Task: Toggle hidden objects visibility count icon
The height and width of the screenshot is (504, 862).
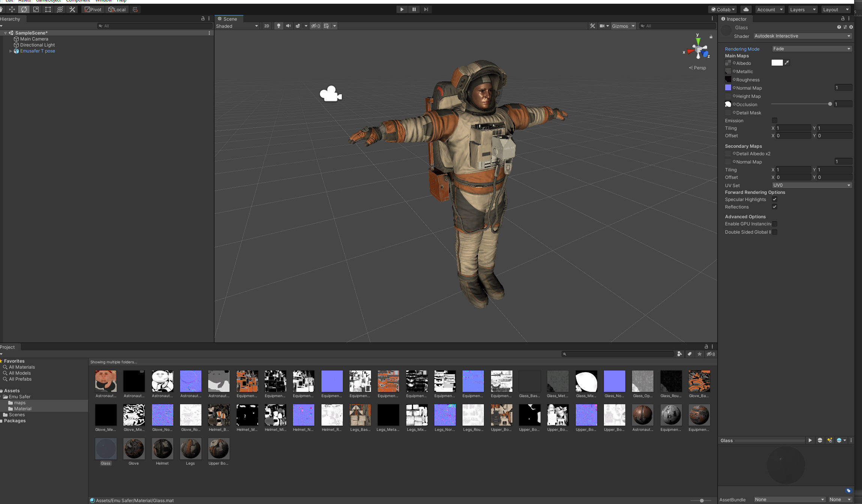Action: click(x=316, y=26)
